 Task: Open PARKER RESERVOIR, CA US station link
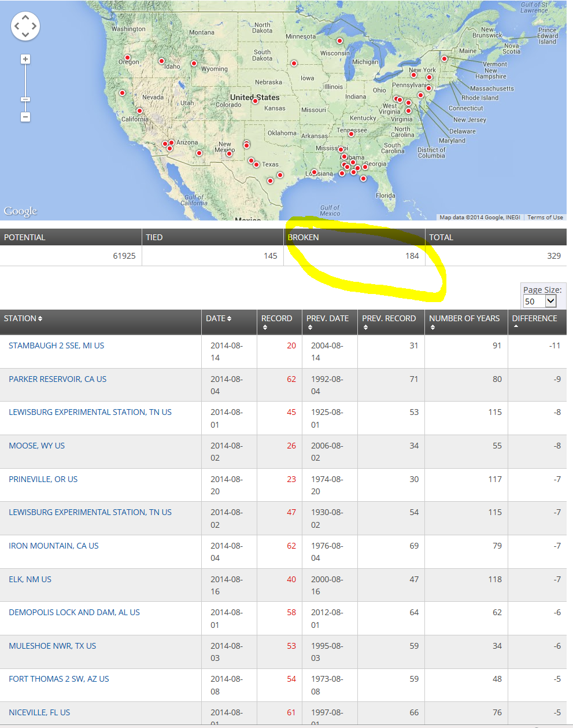click(x=58, y=379)
